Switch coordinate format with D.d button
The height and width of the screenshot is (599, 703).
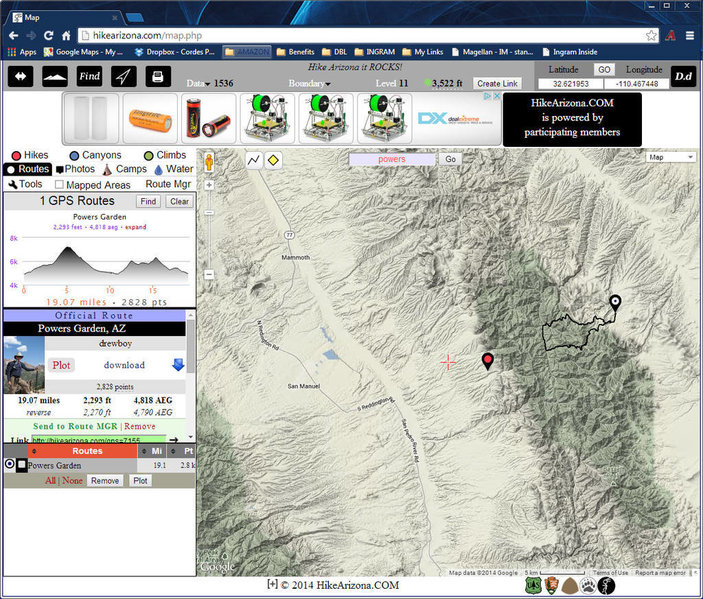683,76
